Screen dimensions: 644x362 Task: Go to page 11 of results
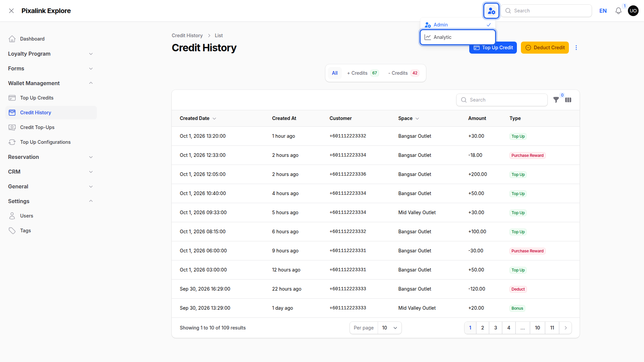point(552,328)
